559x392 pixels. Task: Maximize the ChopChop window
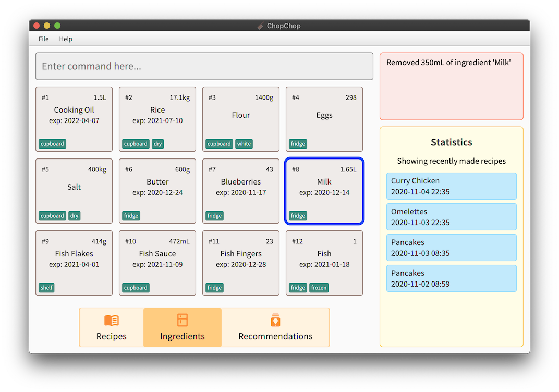(57, 26)
